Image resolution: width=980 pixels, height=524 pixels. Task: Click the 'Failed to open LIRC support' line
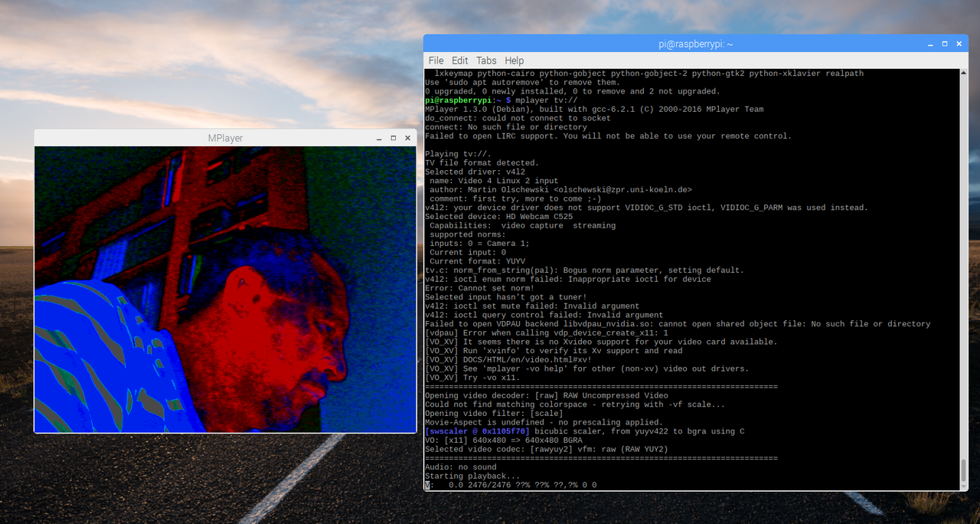tap(609, 136)
